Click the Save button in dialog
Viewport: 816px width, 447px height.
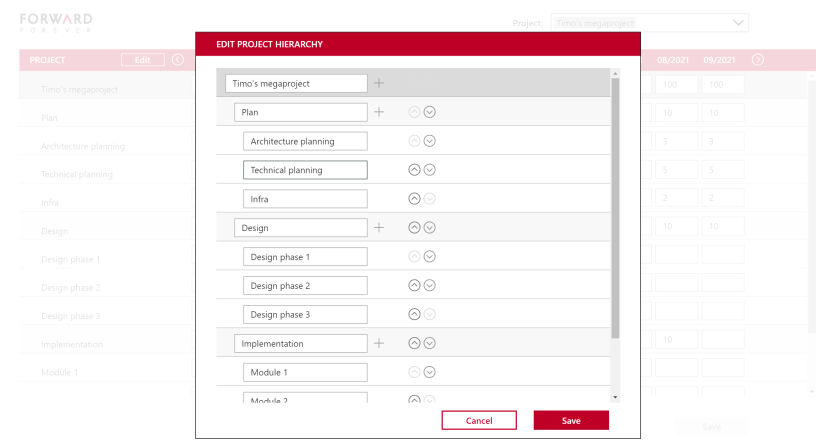click(x=571, y=421)
